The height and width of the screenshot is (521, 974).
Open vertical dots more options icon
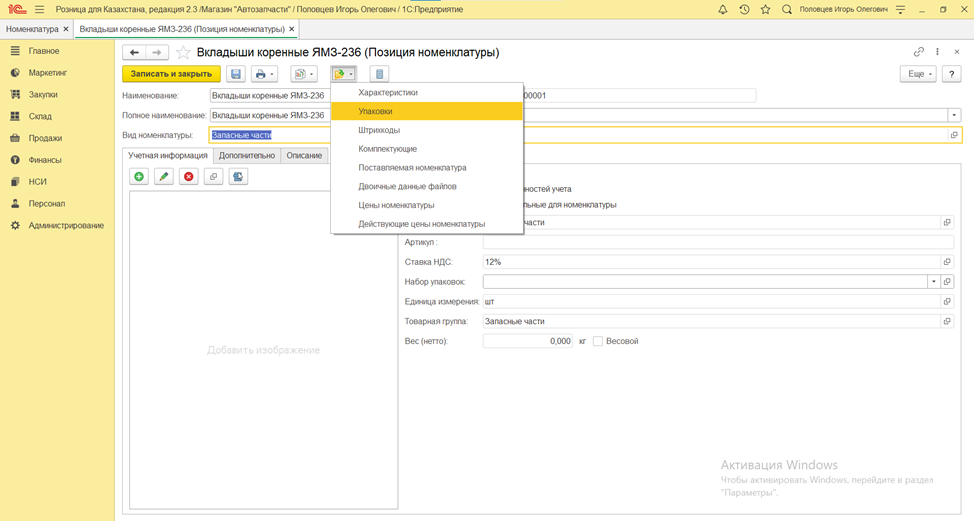pyautogui.click(x=937, y=52)
